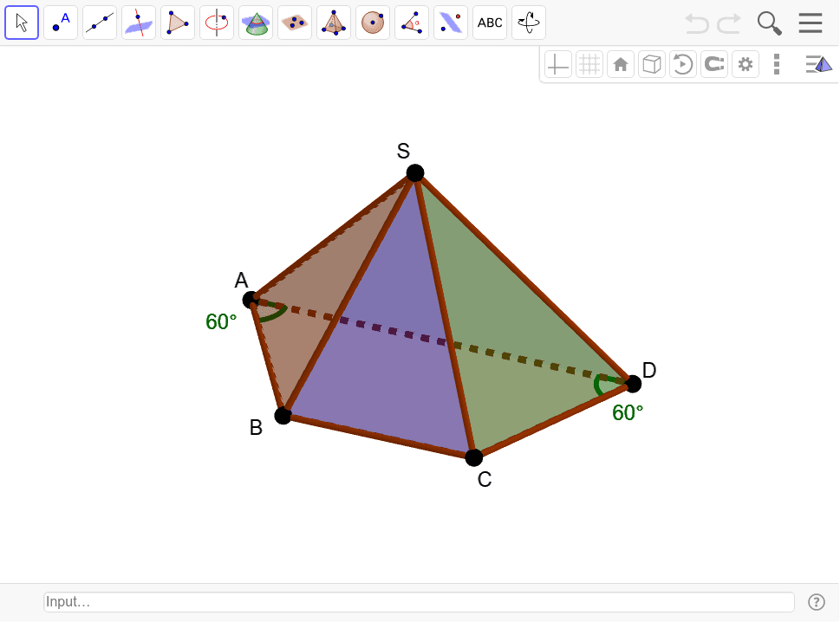840x622 pixels.
Task: Open the input help question mark
Action: pyautogui.click(x=817, y=602)
